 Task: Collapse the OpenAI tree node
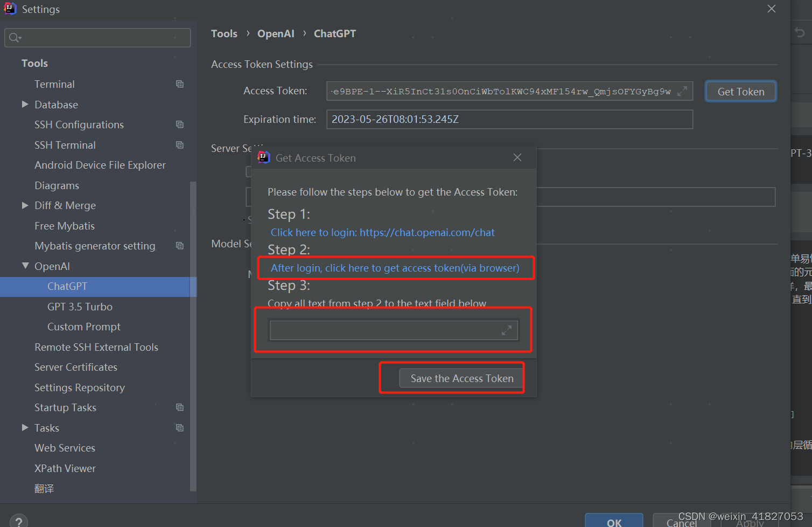(x=25, y=266)
